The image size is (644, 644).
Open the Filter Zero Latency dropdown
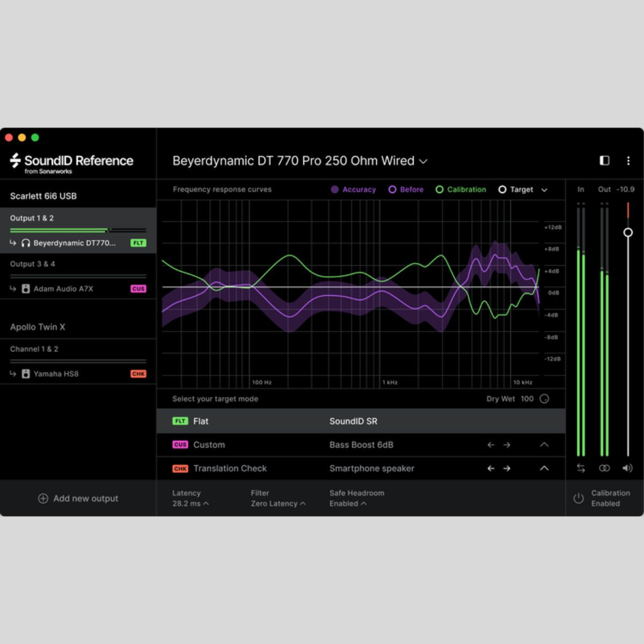pos(278,503)
